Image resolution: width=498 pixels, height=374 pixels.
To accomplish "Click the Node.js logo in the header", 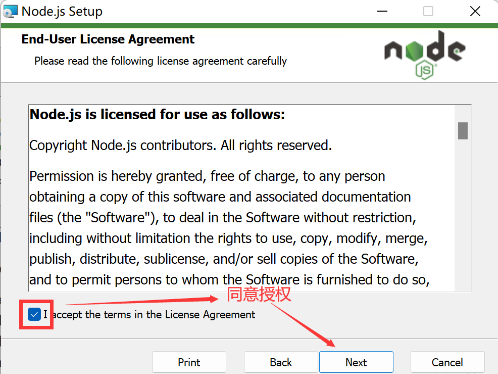I will tap(425, 55).
